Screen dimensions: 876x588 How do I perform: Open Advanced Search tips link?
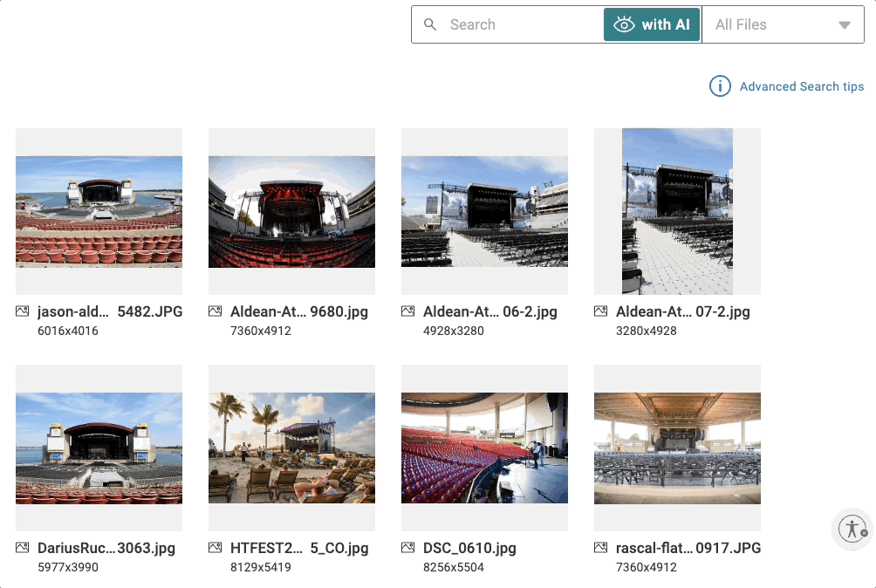coord(802,86)
